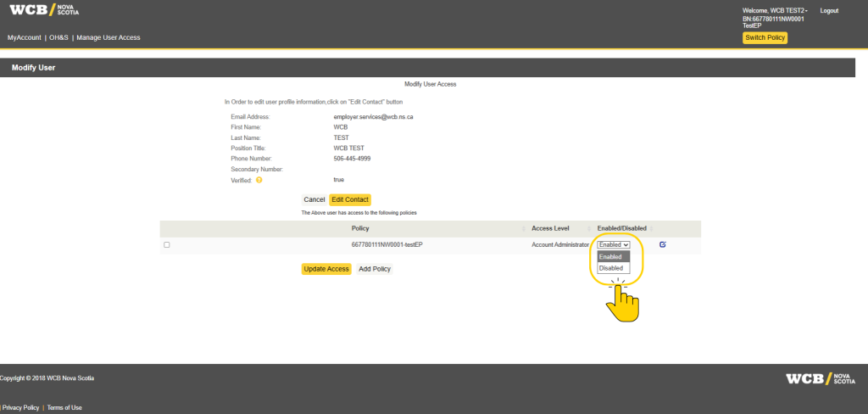Viewport: 868px width, 414px height.
Task: Click email employer.services@wcb.ns.ca
Action: click(373, 117)
